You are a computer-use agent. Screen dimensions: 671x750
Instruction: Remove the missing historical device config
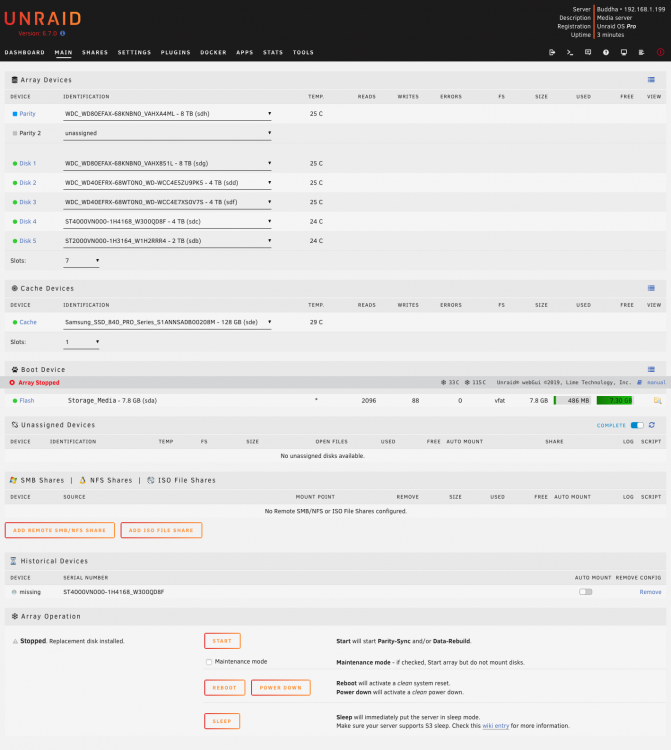[x=650, y=592]
